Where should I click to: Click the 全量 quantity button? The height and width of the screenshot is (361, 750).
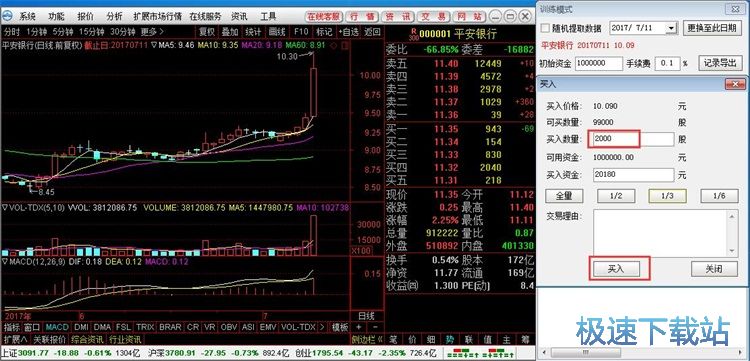click(x=565, y=196)
